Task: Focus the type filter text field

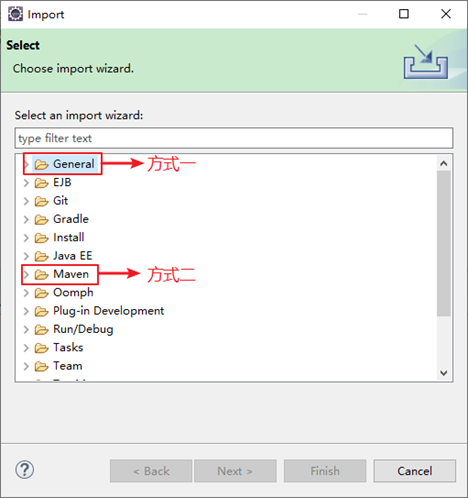Action: (x=234, y=138)
